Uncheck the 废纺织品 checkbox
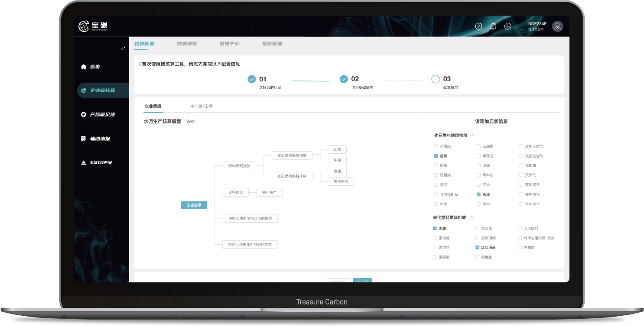 click(477, 247)
